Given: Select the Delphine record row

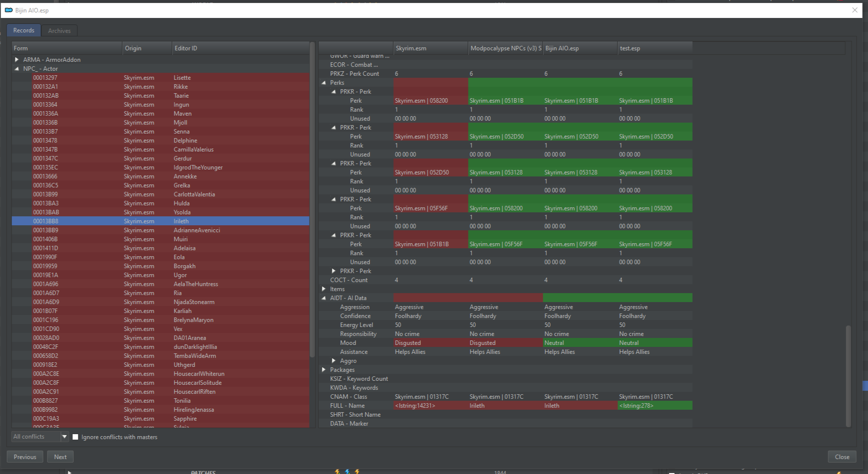Looking at the screenshot, I should (x=160, y=141).
